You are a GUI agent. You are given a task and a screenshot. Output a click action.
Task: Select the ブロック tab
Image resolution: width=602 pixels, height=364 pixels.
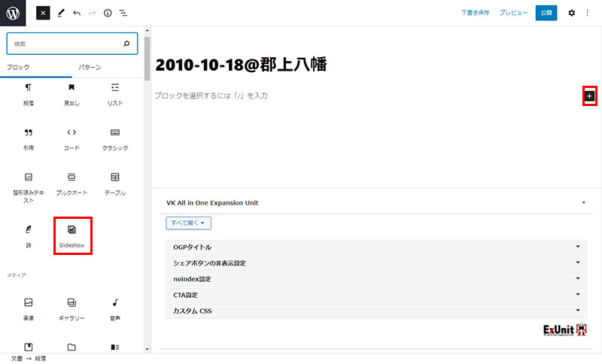[x=19, y=68]
